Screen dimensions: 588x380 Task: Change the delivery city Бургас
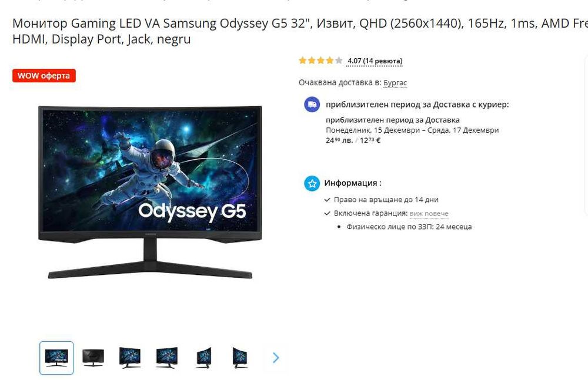(x=395, y=83)
